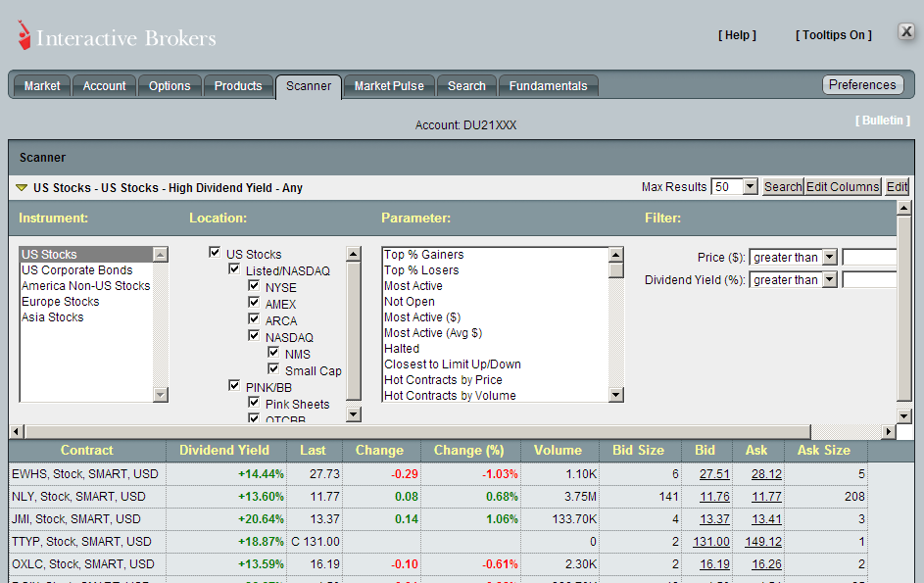This screenshot has height=583, width=924.
Task: Click Location list scroll up arrow
Action: [354, 254]
